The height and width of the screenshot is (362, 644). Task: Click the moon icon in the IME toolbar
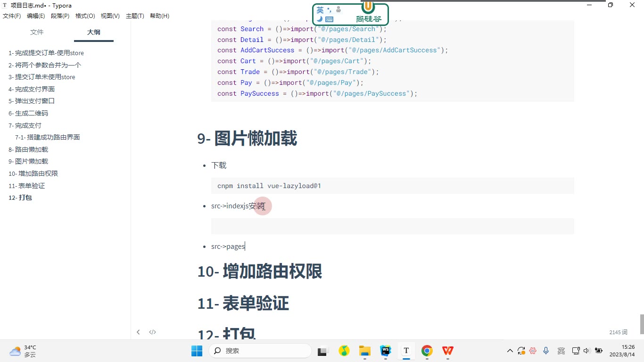(x=320, y=19)
